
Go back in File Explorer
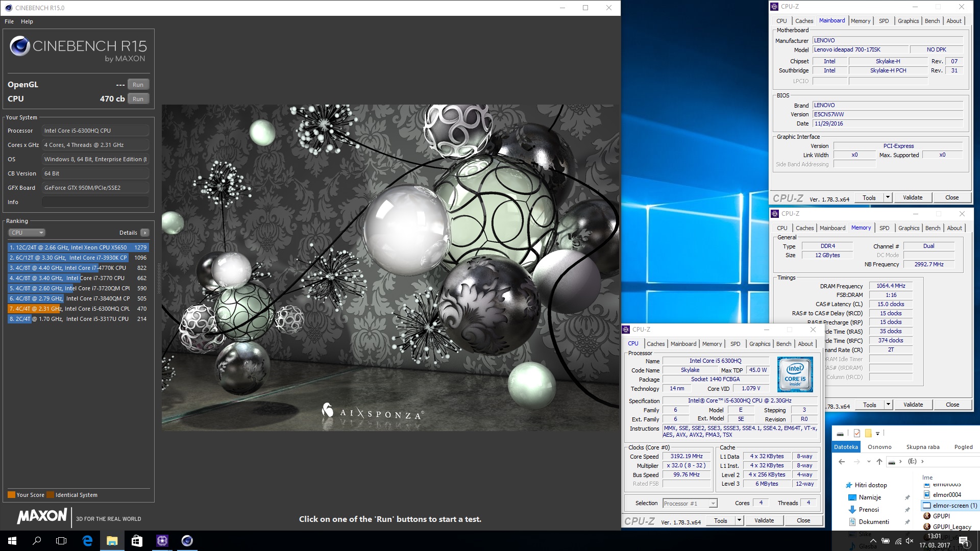point(842,462)
